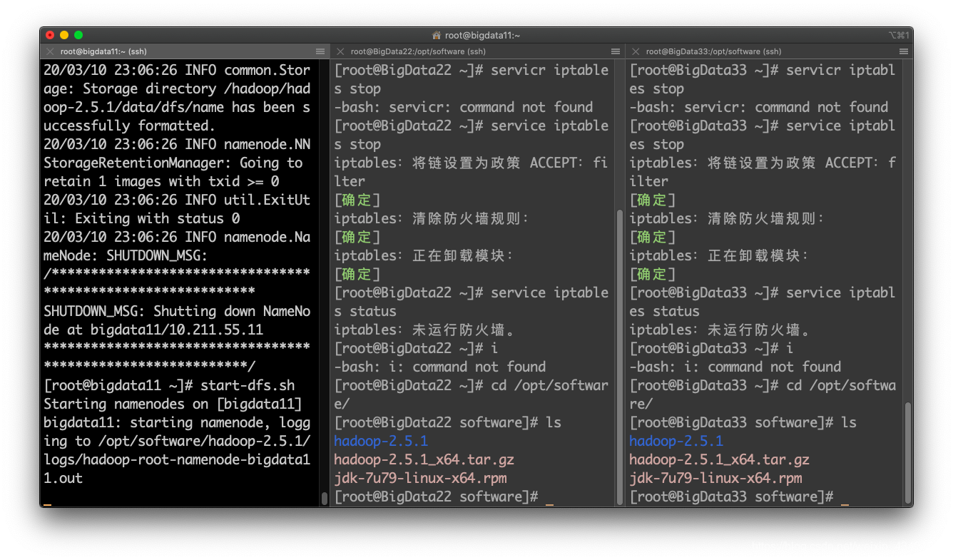The image size is (953, 560).
Task: Close the root@BigData33 ssh pane with its X icon
Action: 636,51
